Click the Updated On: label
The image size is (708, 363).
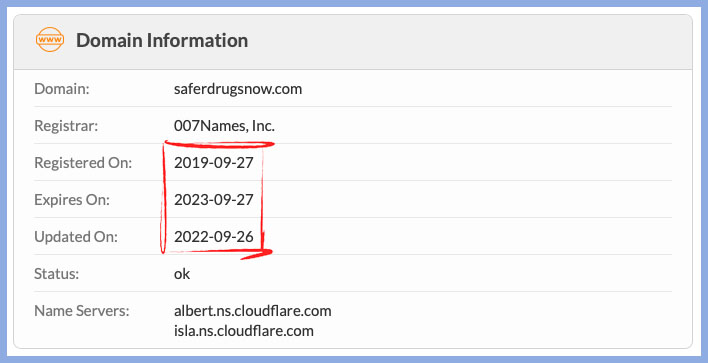point(76,237)
